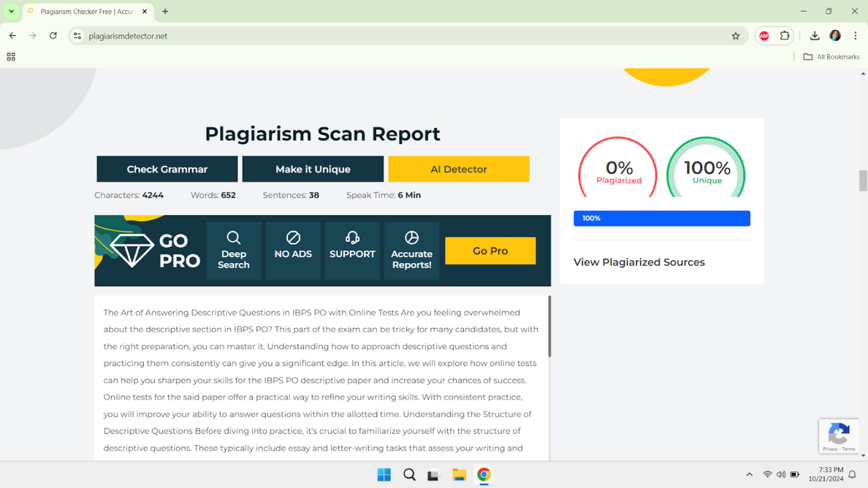Open Task View on taskbar
Viewport: 868px width, 488px height.
pos(433,475)
